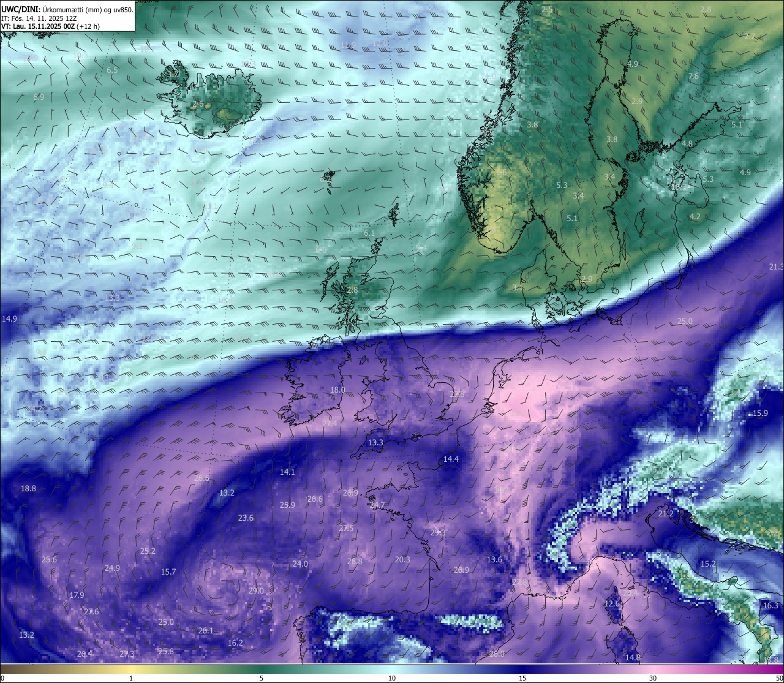The width and height of the screenshot is (784, 683).
Task: Click the 14.8 value at bottom
Action: (633, 658)
